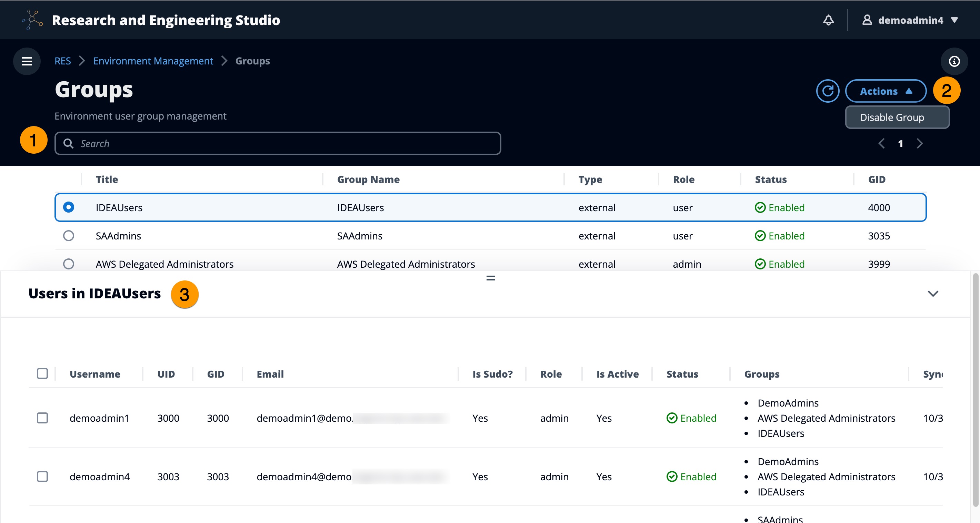Viewport: 980px width, 523px height.
Task: Choose Disable Group from Actions menu
Action: point(892,117)
